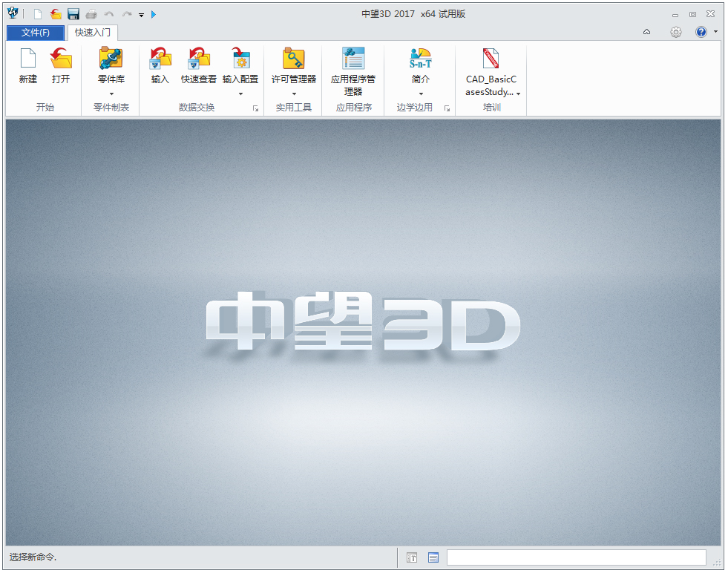Open 边学边用 group dialog launcher
The image size is (728, 573).
tap(447, 108)
